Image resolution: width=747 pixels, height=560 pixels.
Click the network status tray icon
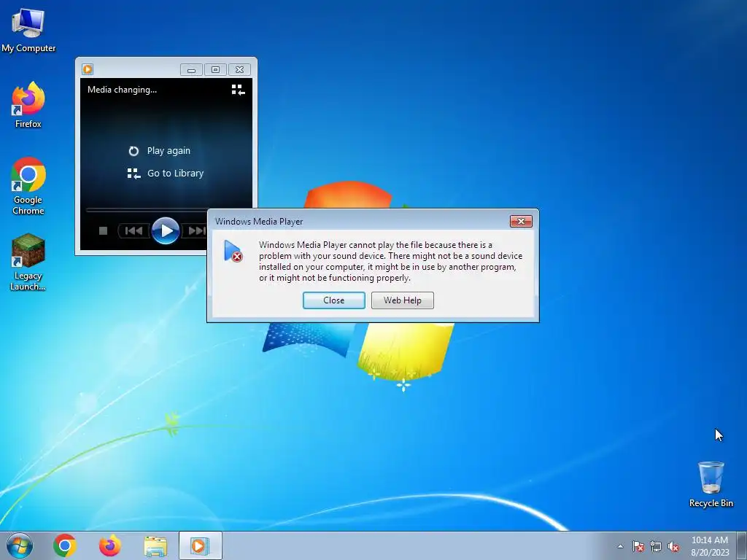click(x=656, y=547)
